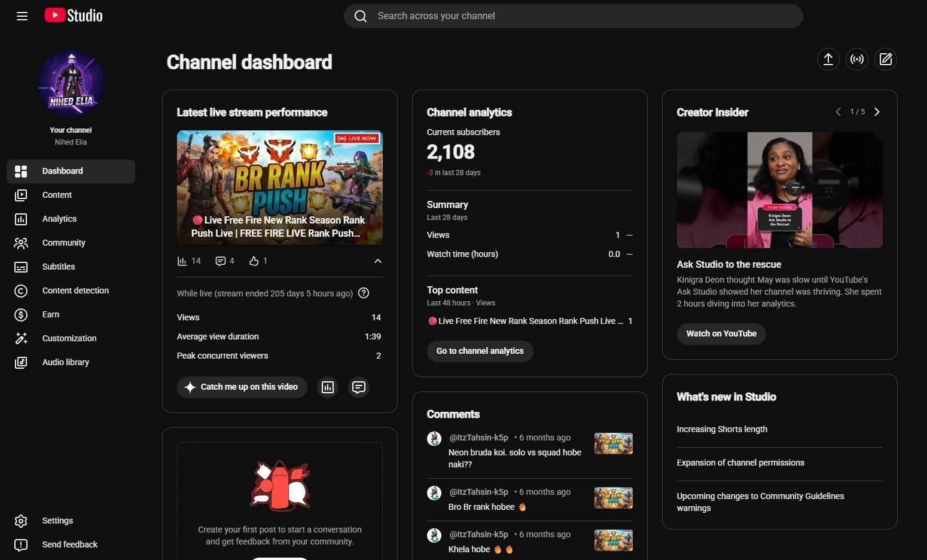
Task: Click the create post pencil icon
Action: tap(886, 59)
